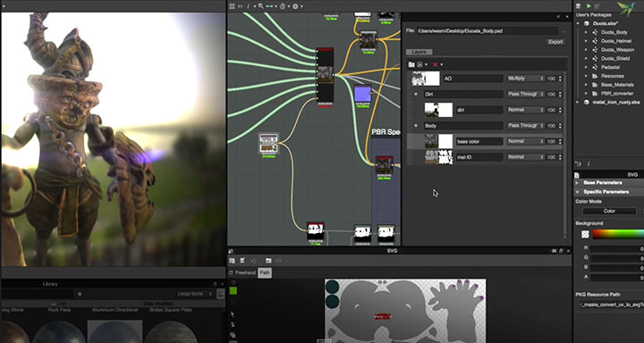
Task: Click the new folder icon in Layers panel
Action: pyautogui.click(x=411, y=64)
